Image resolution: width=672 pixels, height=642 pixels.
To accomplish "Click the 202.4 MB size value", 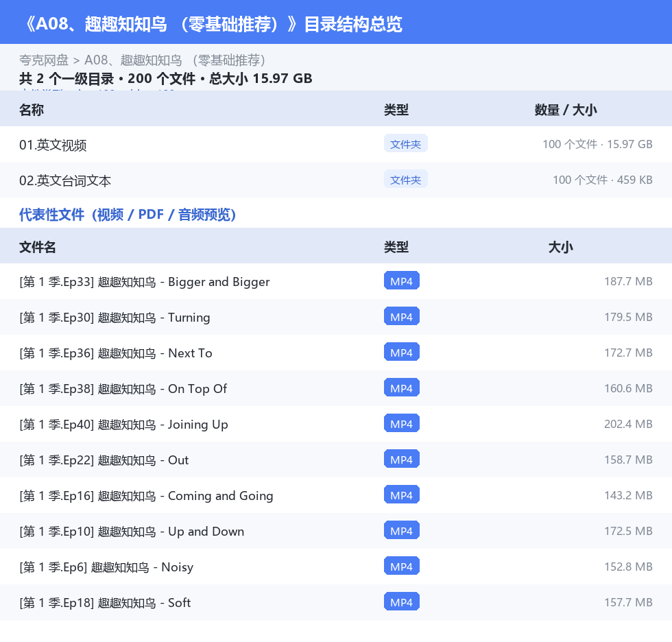I will (628, 424).
